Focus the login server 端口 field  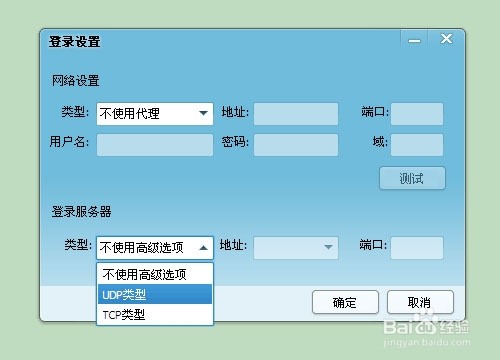[417, 248]
